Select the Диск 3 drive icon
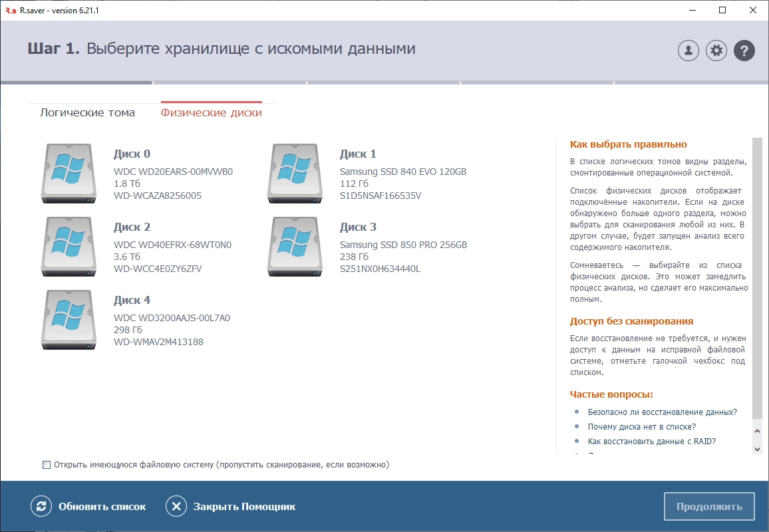The width and height of the screenshot is (769, 532). pos(295,246)
